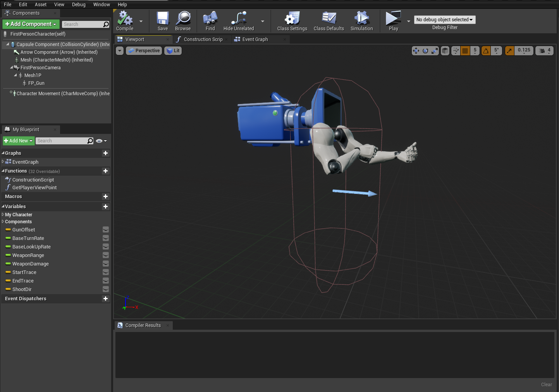Toggle rotation snapping in viewport toolbar
The width and height of the screenshot is (559, 392).
click(486, 51)
